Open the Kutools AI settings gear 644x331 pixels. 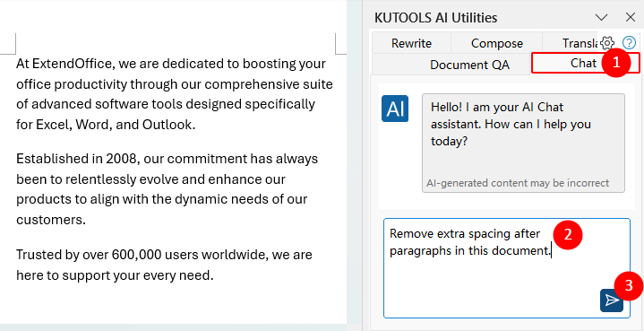607,43
